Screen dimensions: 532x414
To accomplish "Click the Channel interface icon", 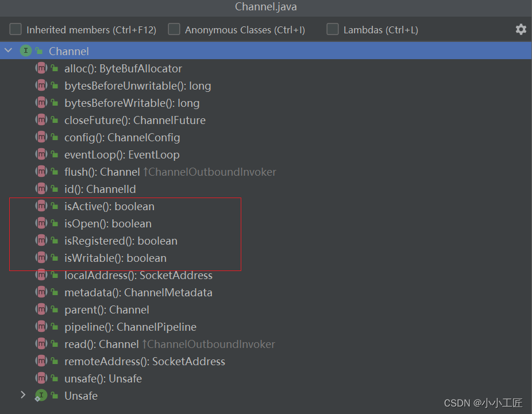I will [26, 51].
